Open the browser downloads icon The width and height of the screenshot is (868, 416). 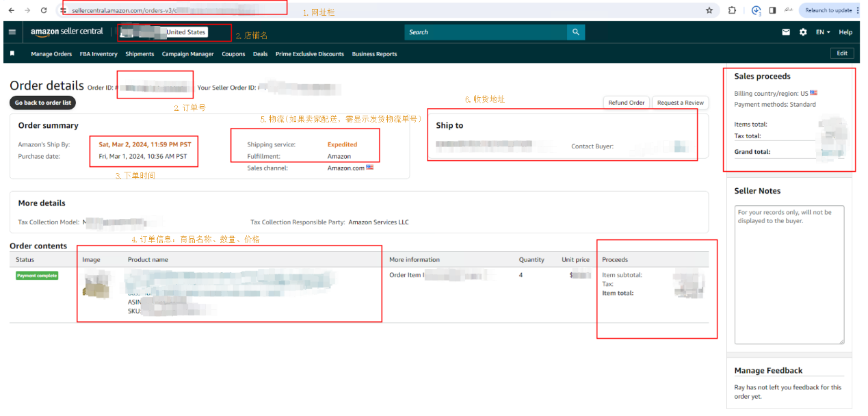pyautogui.click(x=756, y=10)
